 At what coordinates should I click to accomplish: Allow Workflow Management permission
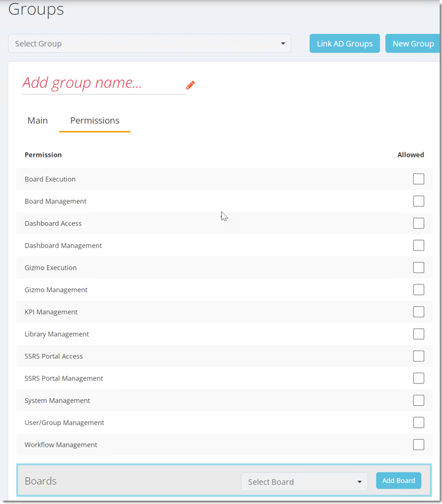point(418,445)
